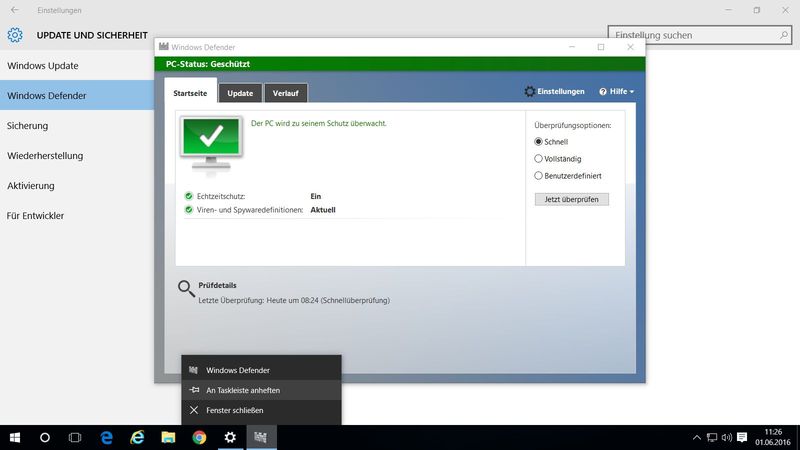The width and height of the screenshot is (800, 450).
Task: Choose the Benutzerdefiniert scan option
Action: pyautogui.click(x=539, y=176)
